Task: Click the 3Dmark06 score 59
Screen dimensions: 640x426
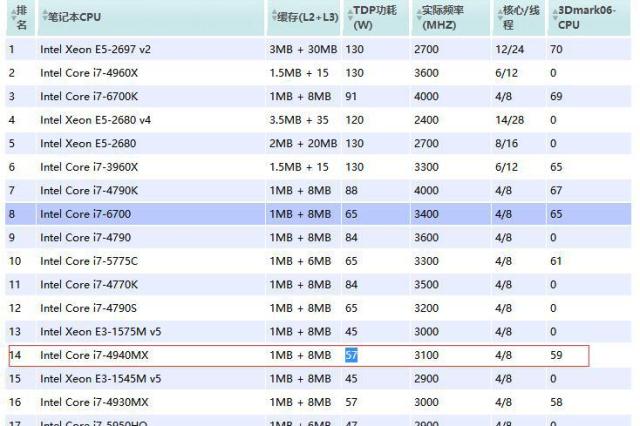Action: pyautogui.click(x=556, y=355)
